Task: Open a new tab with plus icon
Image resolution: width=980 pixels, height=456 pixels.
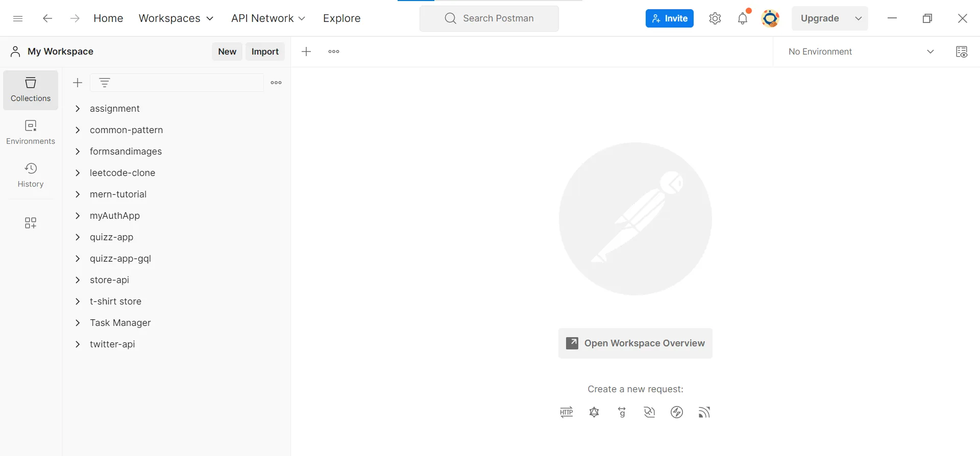Action: pyautogui.click(x=306, y=52)
